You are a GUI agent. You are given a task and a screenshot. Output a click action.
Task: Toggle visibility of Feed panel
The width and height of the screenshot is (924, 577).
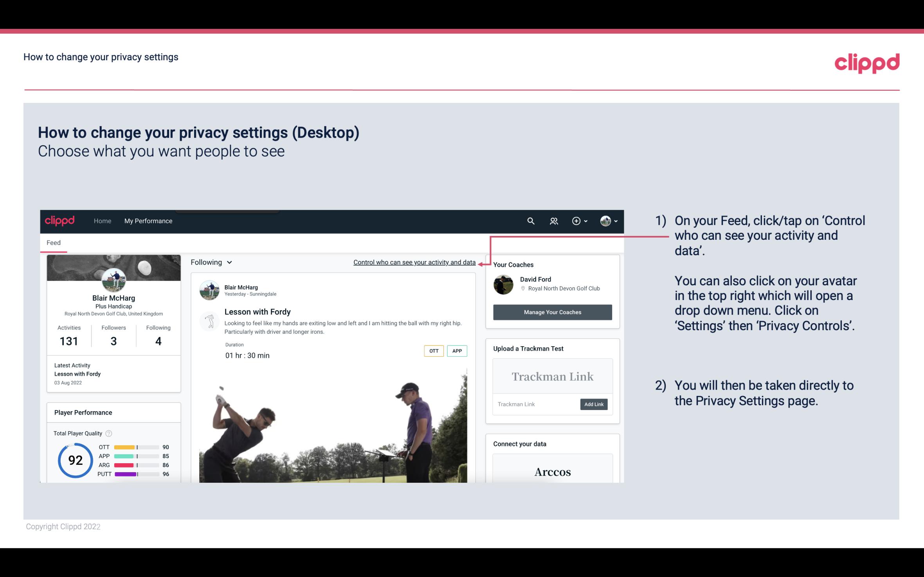pos(53,243)
